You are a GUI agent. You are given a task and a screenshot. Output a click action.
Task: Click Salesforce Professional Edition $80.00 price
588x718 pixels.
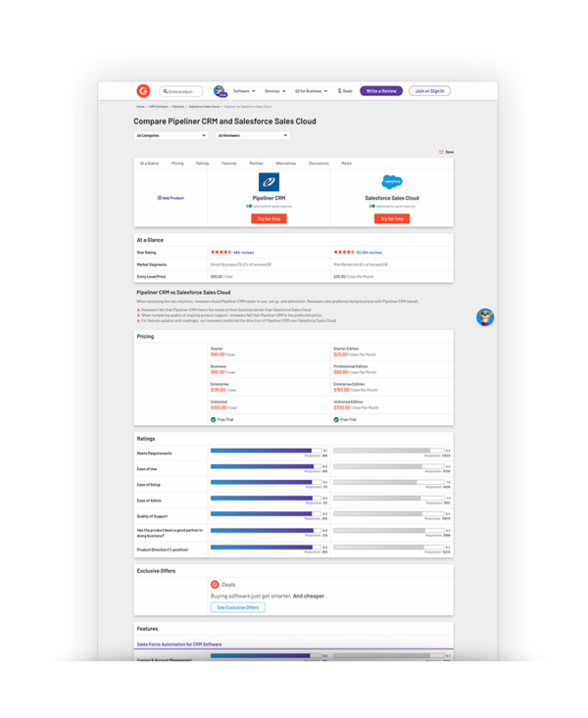coord(340,372)
